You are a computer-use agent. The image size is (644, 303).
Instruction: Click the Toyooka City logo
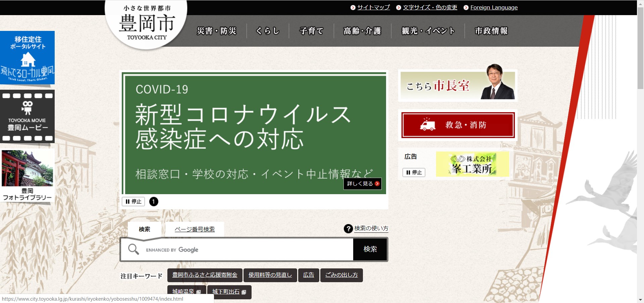coord(147,24)
